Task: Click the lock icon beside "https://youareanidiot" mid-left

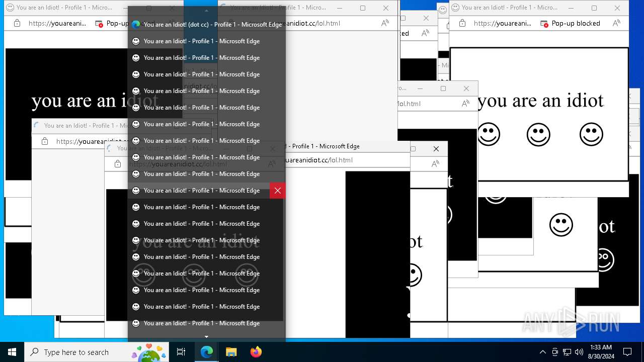Action: point(45,141)
